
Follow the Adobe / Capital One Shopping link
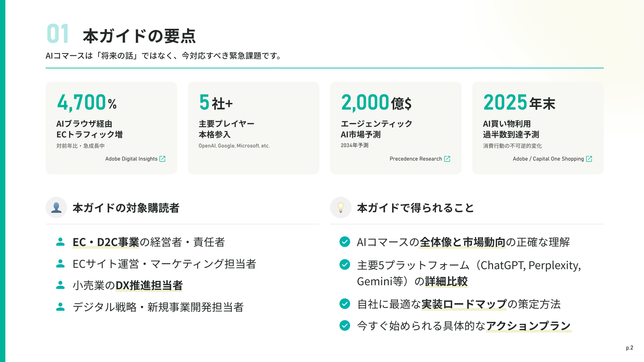click(548, 159)
